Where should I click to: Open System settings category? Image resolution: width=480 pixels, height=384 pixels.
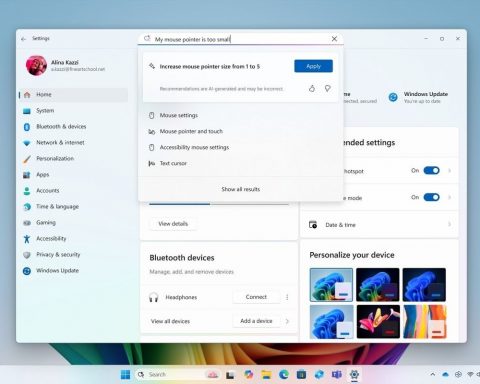click(73, 111)
